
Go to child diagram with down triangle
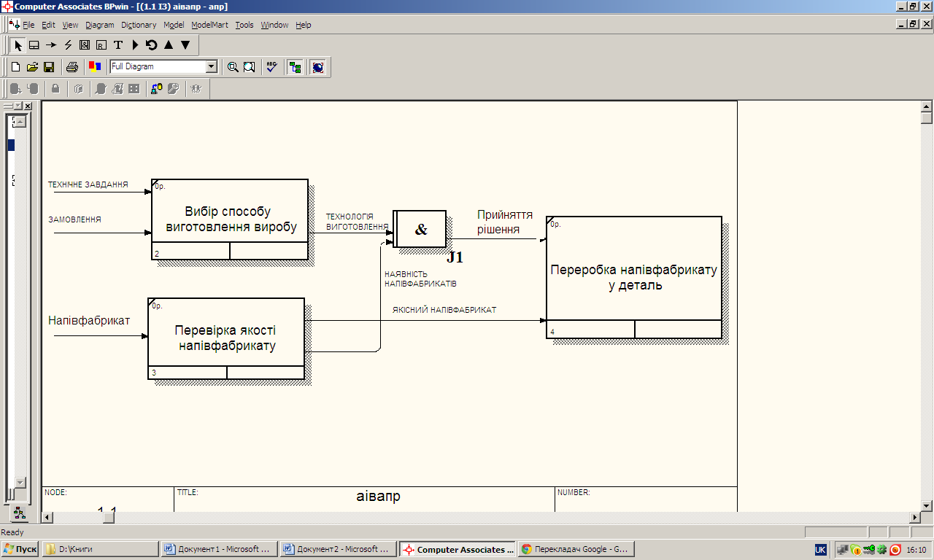coord(185,44)
